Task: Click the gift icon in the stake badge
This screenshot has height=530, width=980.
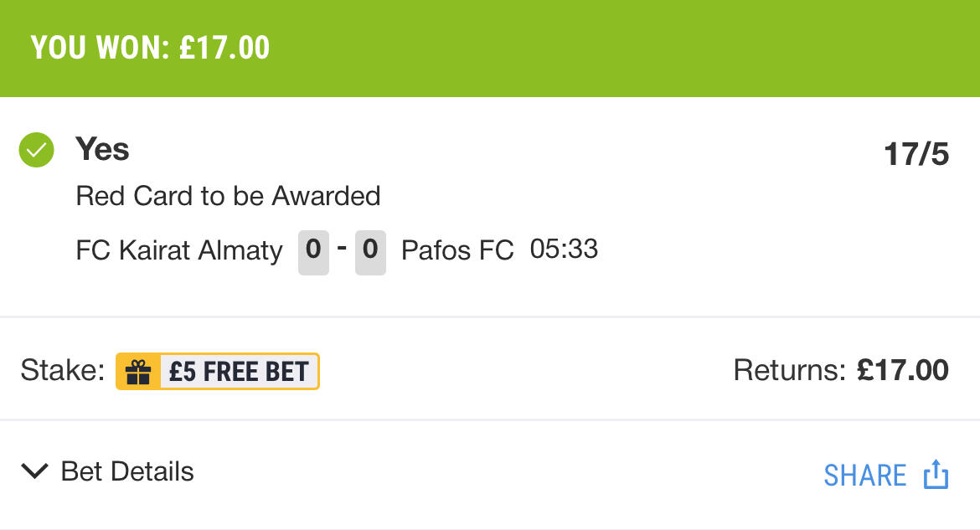Action: coord(138,372)
